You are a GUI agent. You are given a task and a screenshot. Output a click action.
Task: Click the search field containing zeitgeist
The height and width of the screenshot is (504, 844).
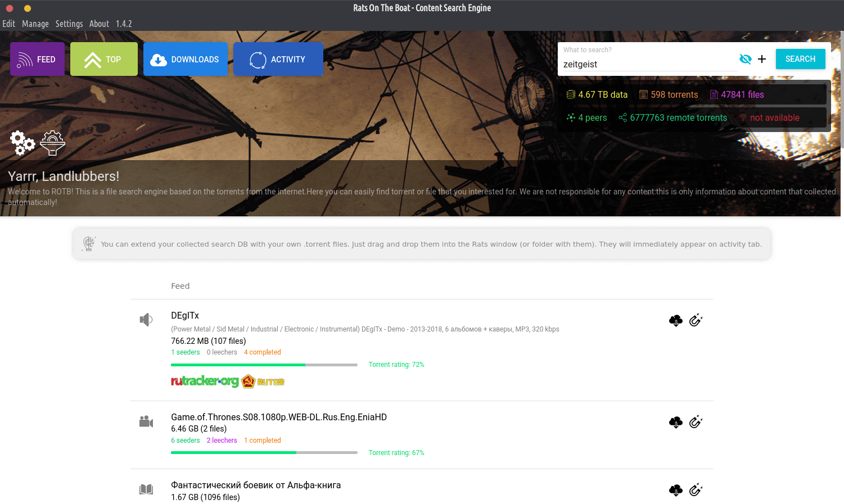[x=649, y=64]
